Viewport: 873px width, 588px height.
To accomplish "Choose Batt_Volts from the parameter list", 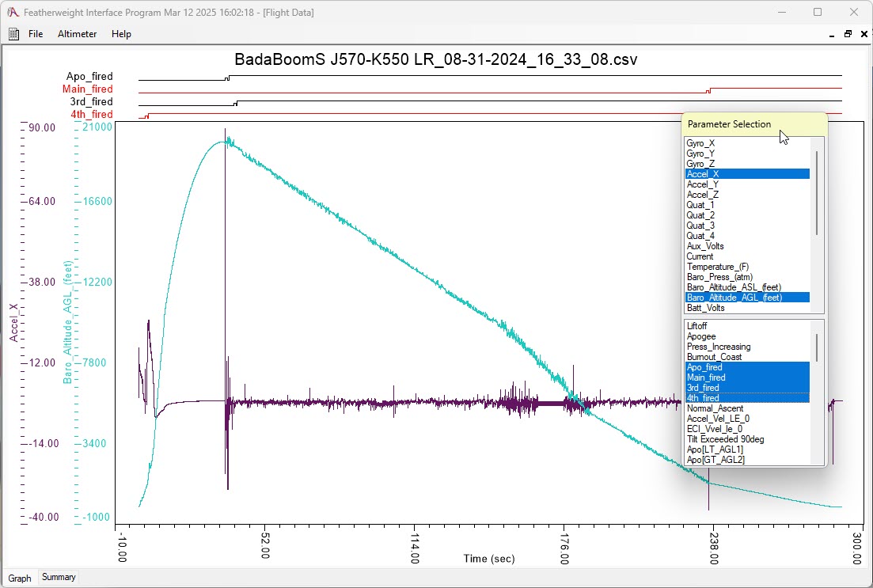I will [705, 308].
